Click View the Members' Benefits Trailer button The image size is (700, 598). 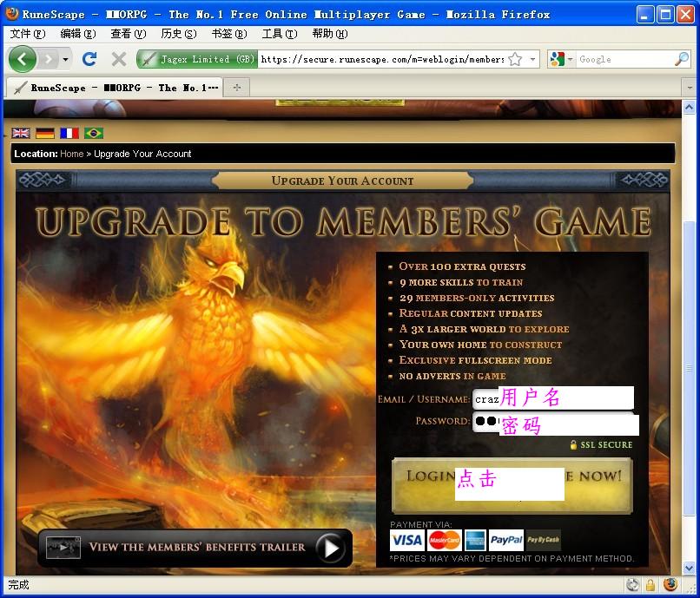pos(195,548)
